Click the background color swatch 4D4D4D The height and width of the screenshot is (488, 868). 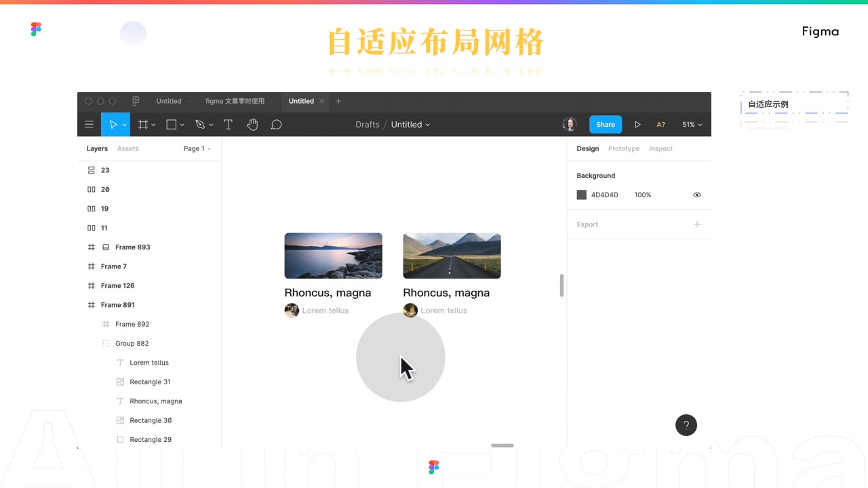pos(581,195)
